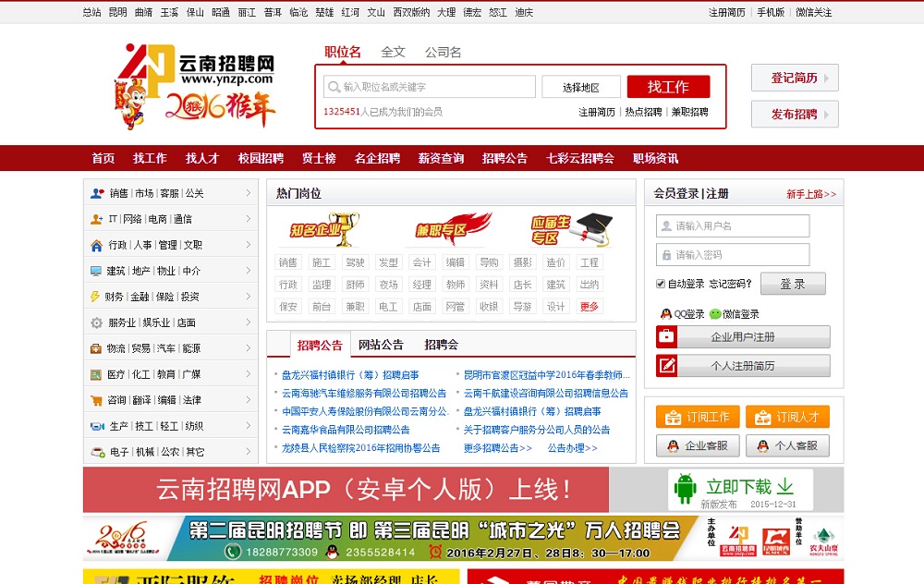Click the 会计 hot position tag

422,262
